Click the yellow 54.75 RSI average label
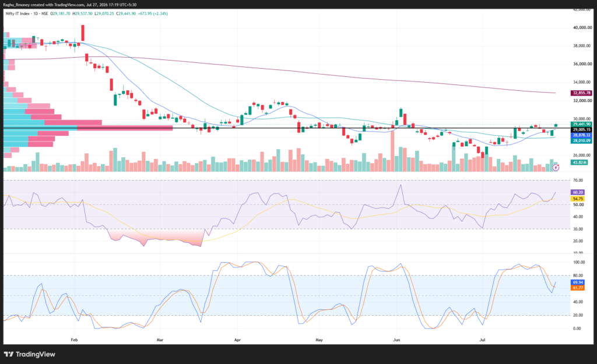Screen dimensions: 597x364 click(x=578, y=199)
